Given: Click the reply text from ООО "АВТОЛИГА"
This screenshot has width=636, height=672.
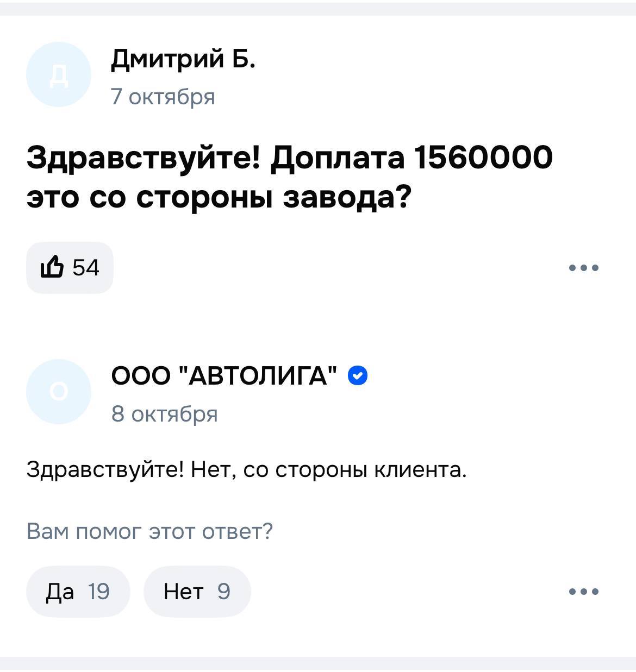Looking at the screenshot, I should [247, 468].
